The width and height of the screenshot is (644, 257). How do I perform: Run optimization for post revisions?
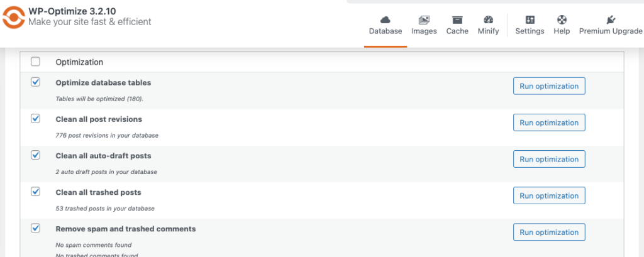coord(549,123)
